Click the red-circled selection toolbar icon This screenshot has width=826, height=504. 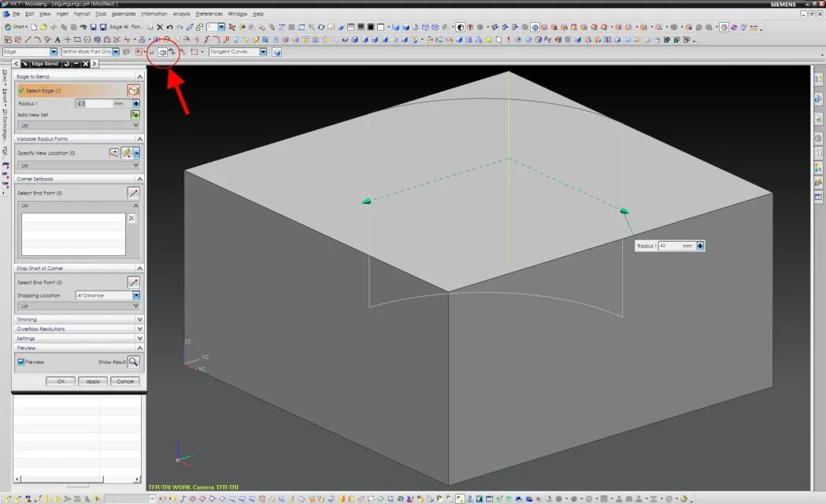point(162,52)
